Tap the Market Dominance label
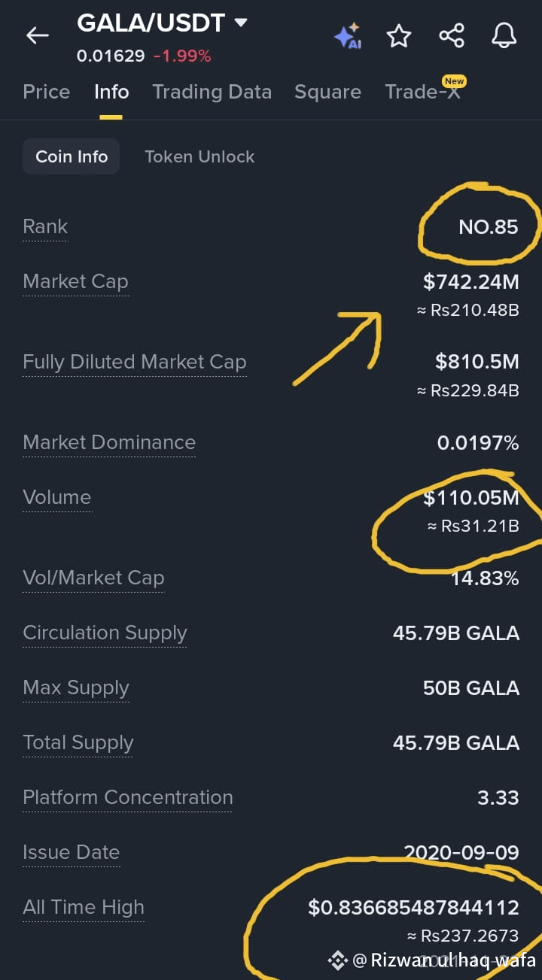The image size is (542, 980). [109, 442]
